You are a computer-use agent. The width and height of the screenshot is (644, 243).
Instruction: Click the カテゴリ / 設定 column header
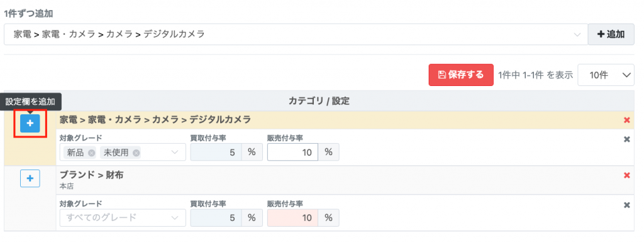(x=319, y=101)
